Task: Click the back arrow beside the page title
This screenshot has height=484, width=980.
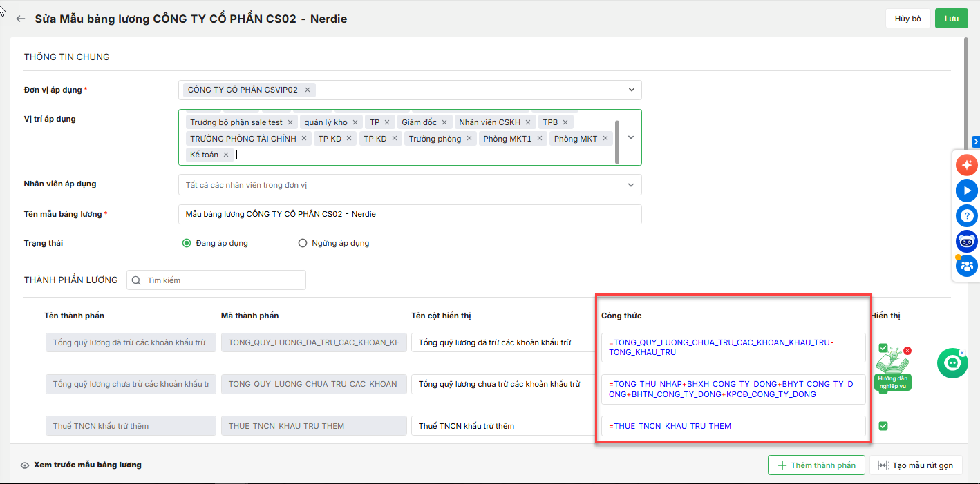Action: (21, 19)
